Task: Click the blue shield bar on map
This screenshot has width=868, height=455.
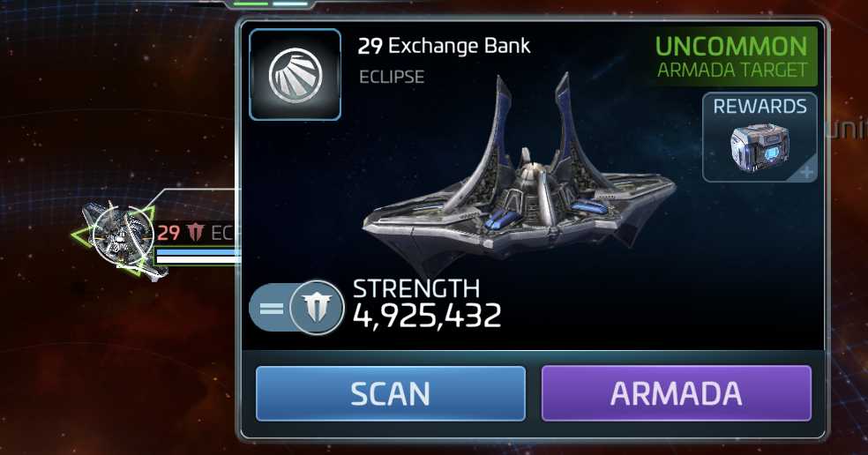Action: (198, 252)
